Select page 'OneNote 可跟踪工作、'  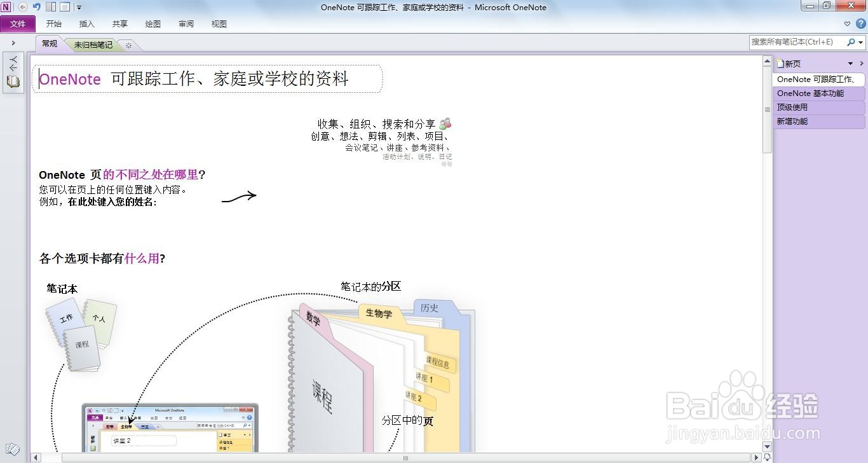819,79
